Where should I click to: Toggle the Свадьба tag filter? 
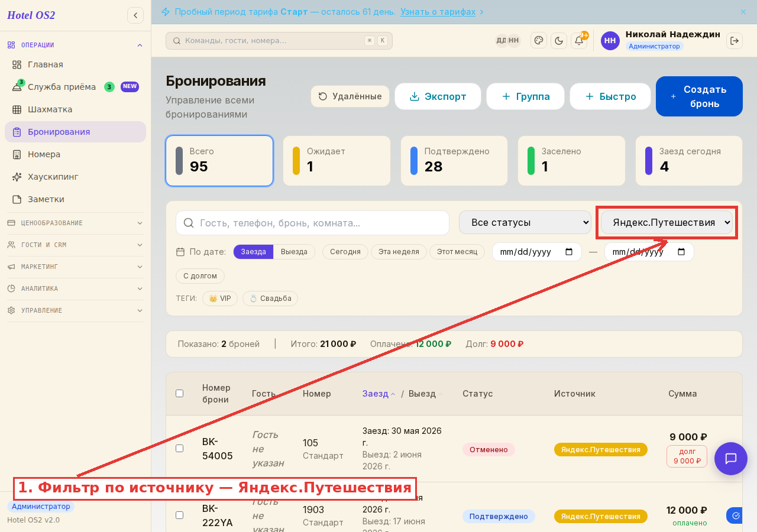(x=270, y=299)
